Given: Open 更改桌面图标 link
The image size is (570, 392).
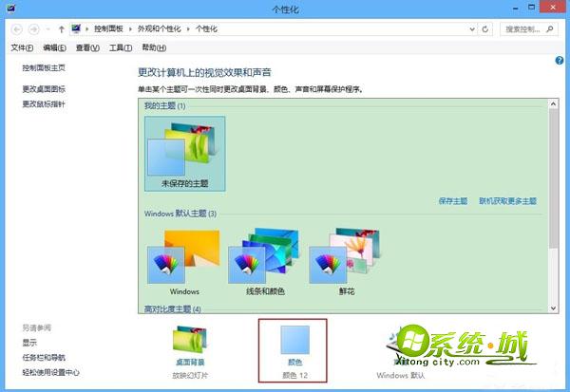Looking at the screenshot, I should pos(44,88).
